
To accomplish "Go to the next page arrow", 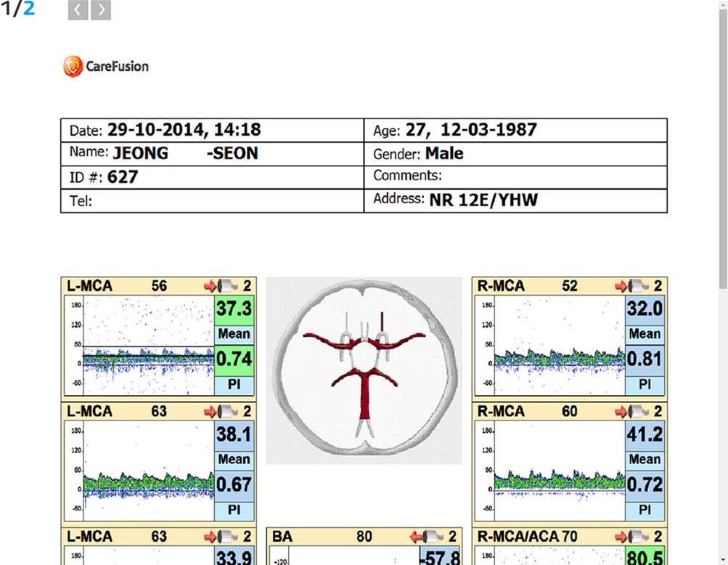I will [101, 9].
